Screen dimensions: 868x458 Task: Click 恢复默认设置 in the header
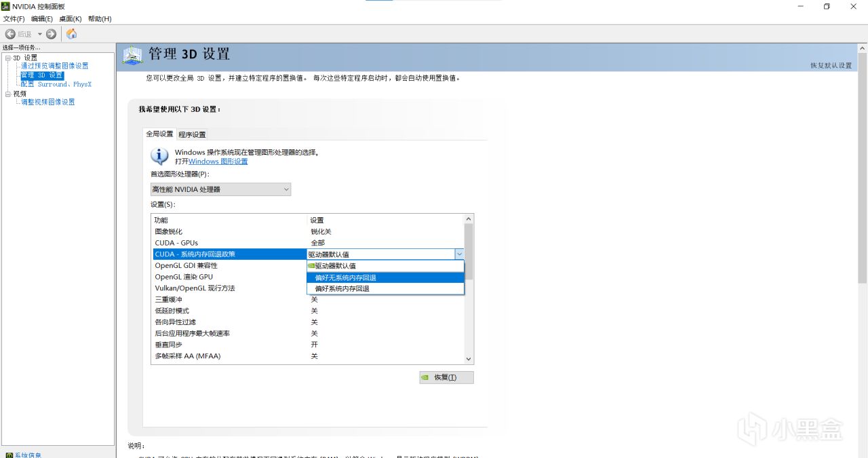pyautogui.click(x=831, y=65)
